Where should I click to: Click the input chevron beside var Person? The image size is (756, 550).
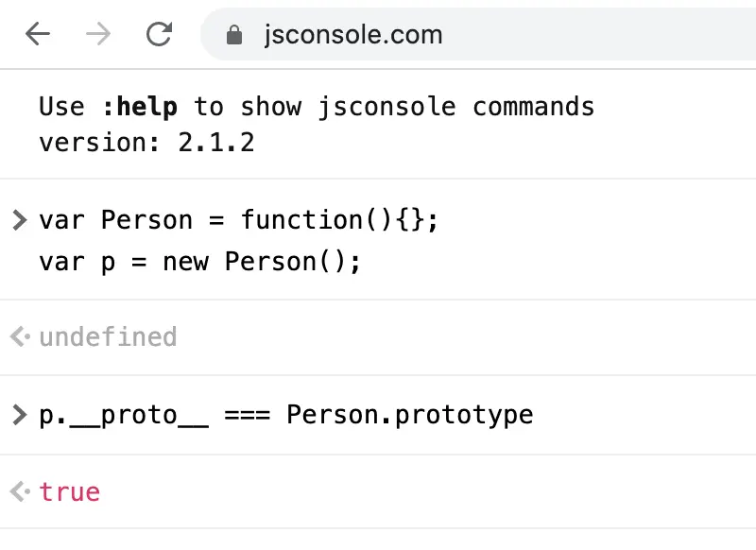(x=19, y=220)
